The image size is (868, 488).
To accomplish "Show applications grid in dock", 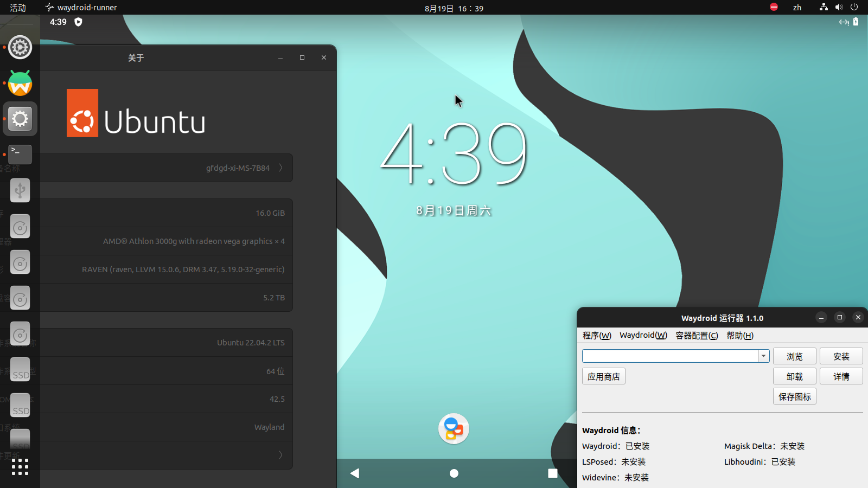I will [20, 467].
